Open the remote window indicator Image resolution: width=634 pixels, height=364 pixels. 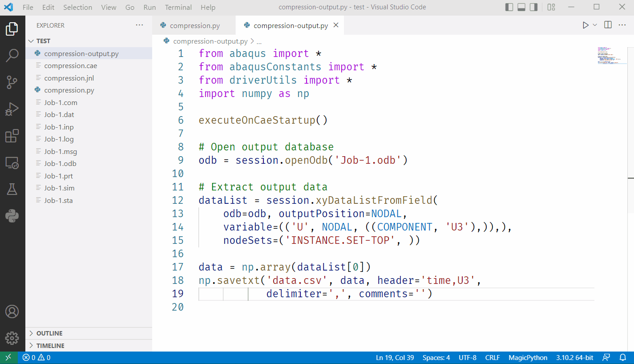(x=9, y=358)
